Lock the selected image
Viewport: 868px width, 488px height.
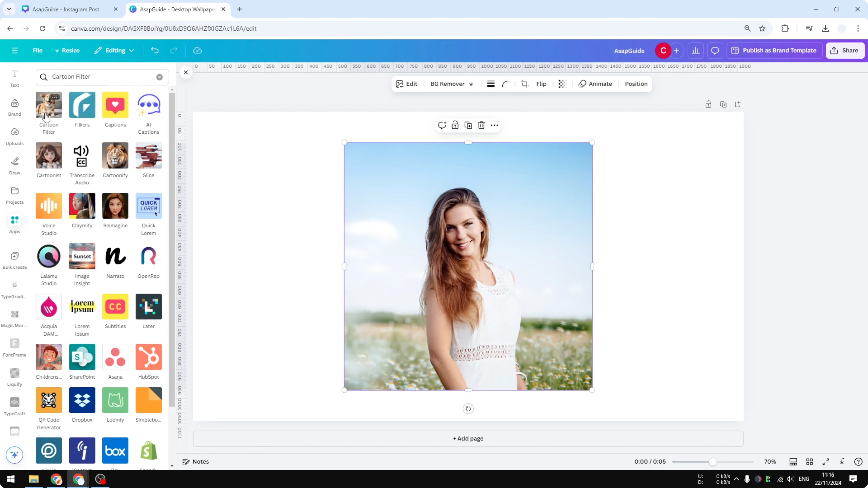click(x=455, y=125)
